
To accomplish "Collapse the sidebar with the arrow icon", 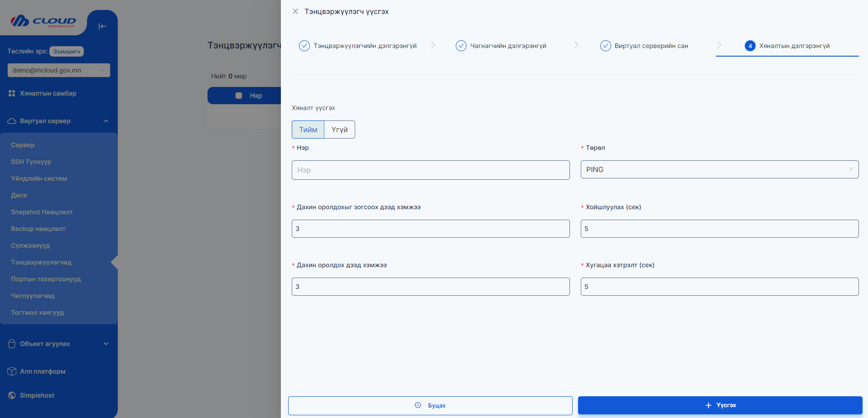I will (102, 26).
